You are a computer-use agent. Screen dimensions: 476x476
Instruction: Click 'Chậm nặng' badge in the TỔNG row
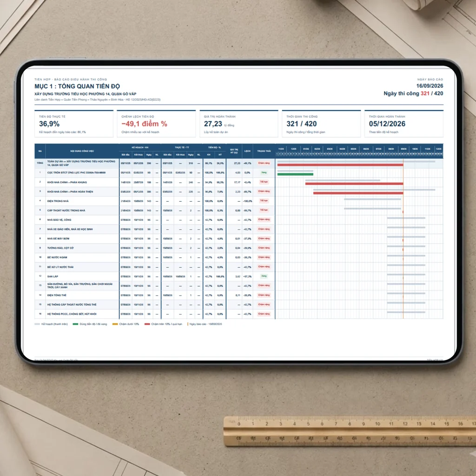(x=264, y=163)
